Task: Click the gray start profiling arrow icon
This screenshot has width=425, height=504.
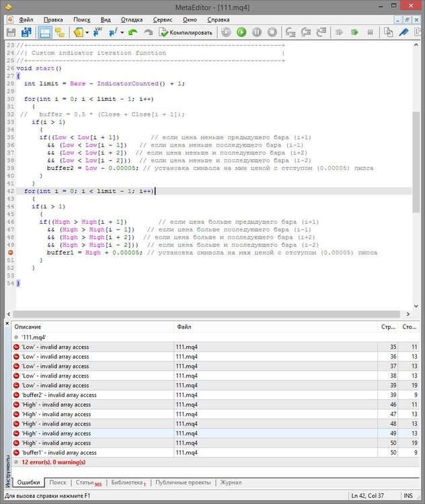Action: (339, 32)
